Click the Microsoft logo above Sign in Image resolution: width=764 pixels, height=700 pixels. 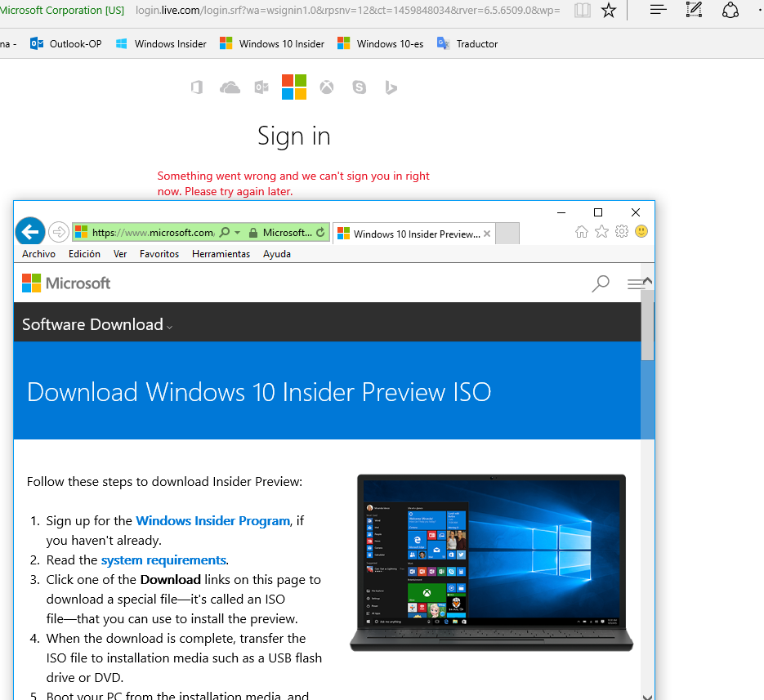click(x=294, y=87)
